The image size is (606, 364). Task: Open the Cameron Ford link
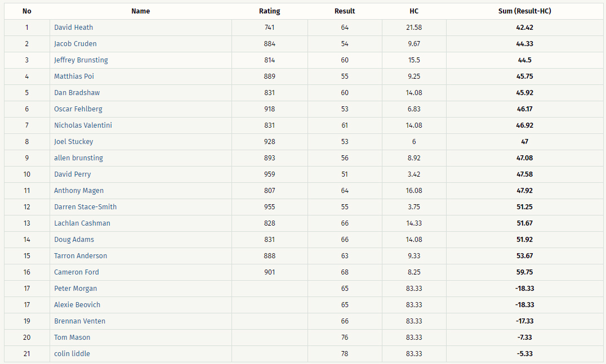coord(77,272)
